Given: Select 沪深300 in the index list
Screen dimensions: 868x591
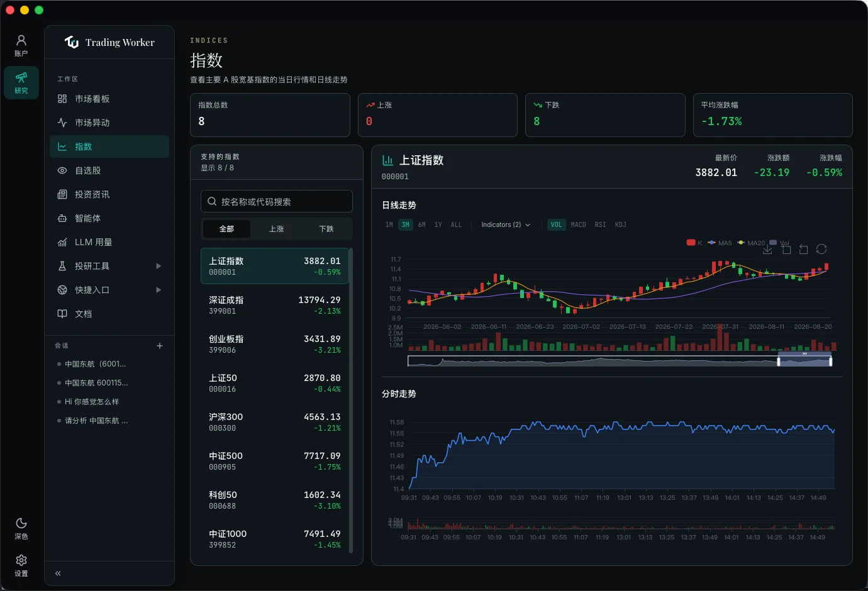Looking at the screenshot, I should coord(275,422).
